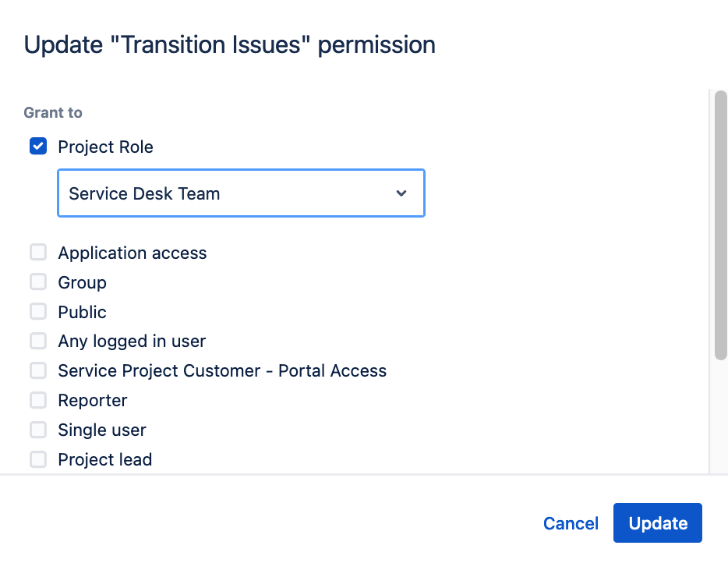Click inside the role selection field
728x563 pixels.
tap(218, 193)
